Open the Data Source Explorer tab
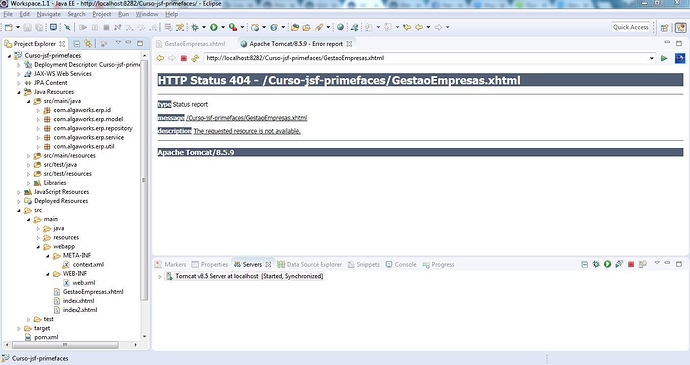The image size is (690, 365). (x=309, y=265)
